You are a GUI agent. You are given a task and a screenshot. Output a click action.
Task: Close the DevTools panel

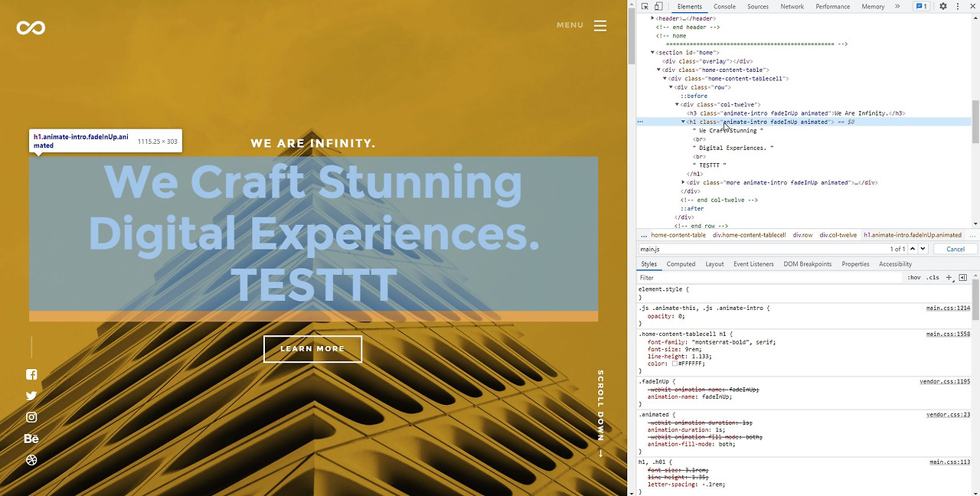coord(972,6)
